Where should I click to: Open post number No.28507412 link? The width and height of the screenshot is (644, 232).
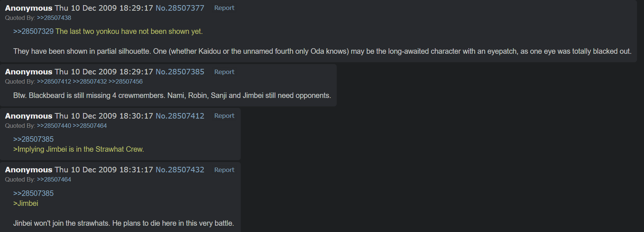180,116
